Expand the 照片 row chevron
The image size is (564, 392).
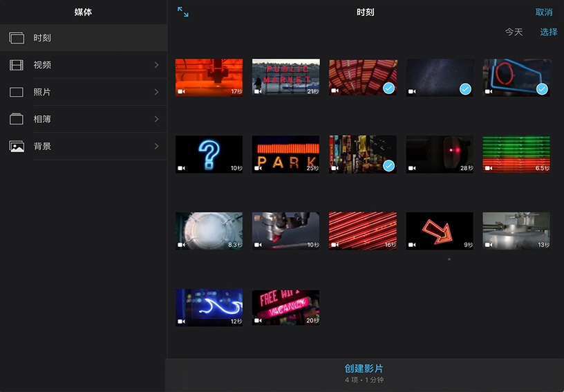[156, 92]
